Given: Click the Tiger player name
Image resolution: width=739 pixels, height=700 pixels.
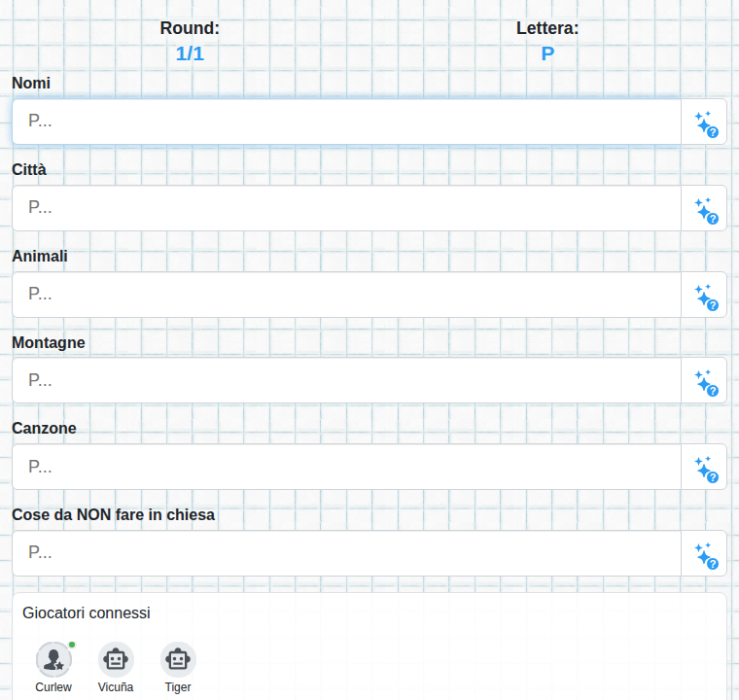Looking at the screenshot, I should click(178, 687).
